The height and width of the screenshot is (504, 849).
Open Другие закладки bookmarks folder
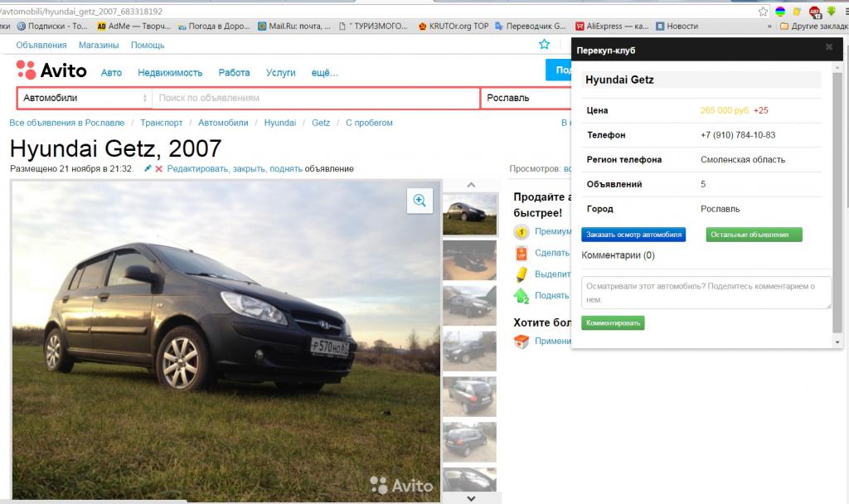click(x=814, y=26)
